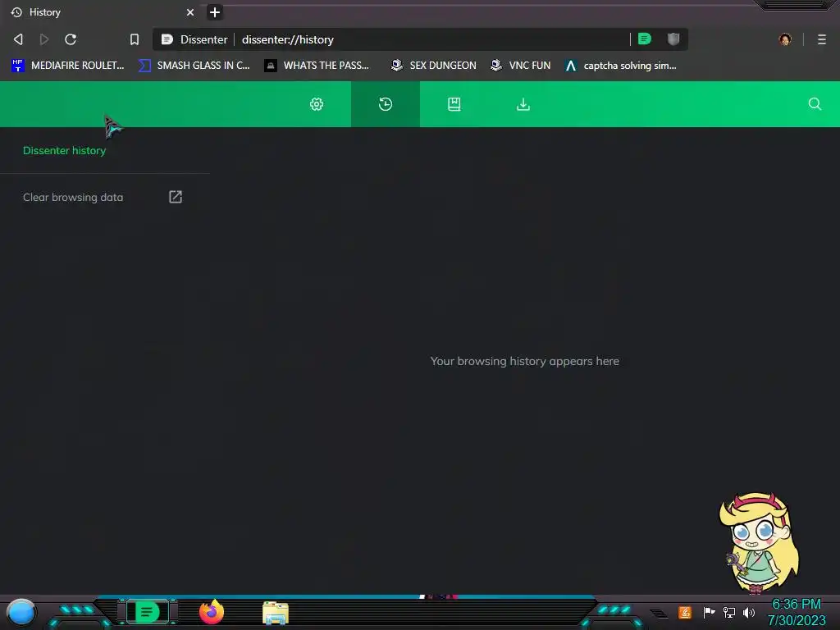840x630 pixels.
Task: Click the Dissenter taskbar icon
Action: click(x=148, y=612)
